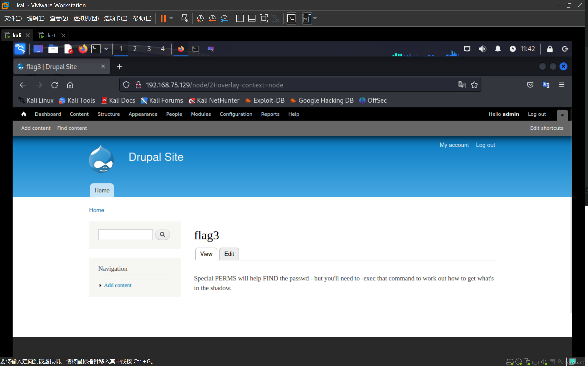The width and height of the screenshot is (588, 366).
Task: Click the Find content shortcut link
Action: coord(72,128)
